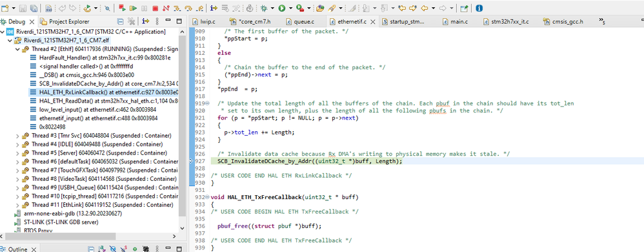Click the Pin Editor icon

[464, 8]
